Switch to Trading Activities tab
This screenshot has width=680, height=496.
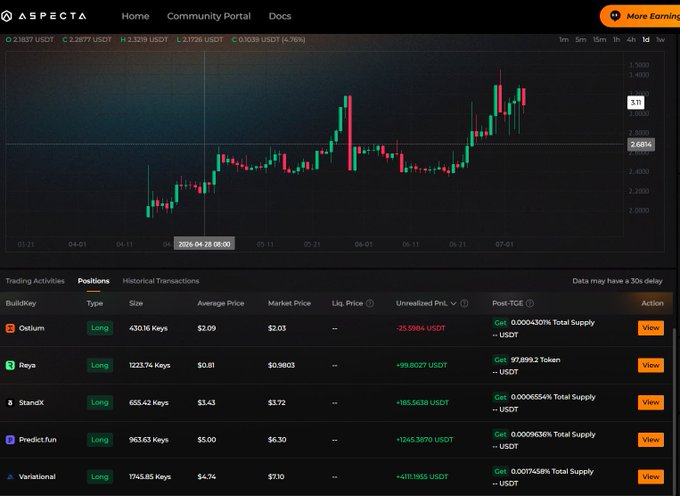coord(35,281)
